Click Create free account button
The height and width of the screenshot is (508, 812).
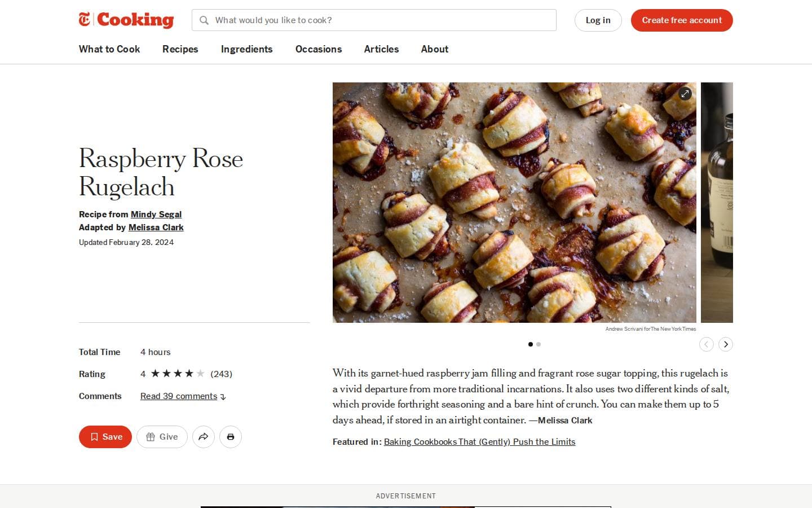[x=682, y=20]
